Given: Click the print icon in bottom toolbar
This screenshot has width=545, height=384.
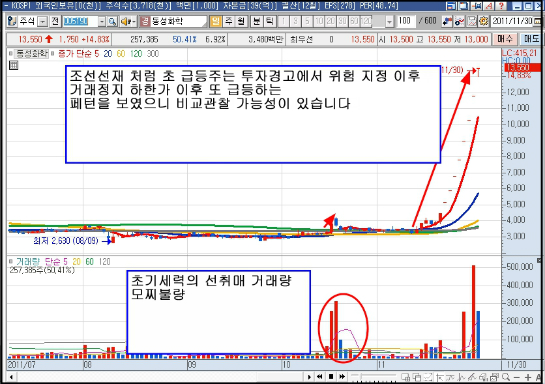Looking at the screenshot, I should pos(483,377).
